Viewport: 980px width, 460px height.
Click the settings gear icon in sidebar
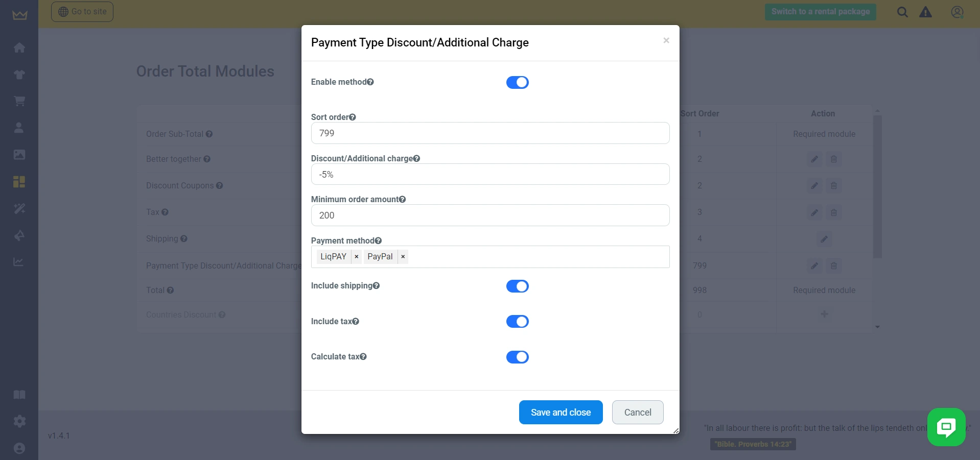(19, 421)
